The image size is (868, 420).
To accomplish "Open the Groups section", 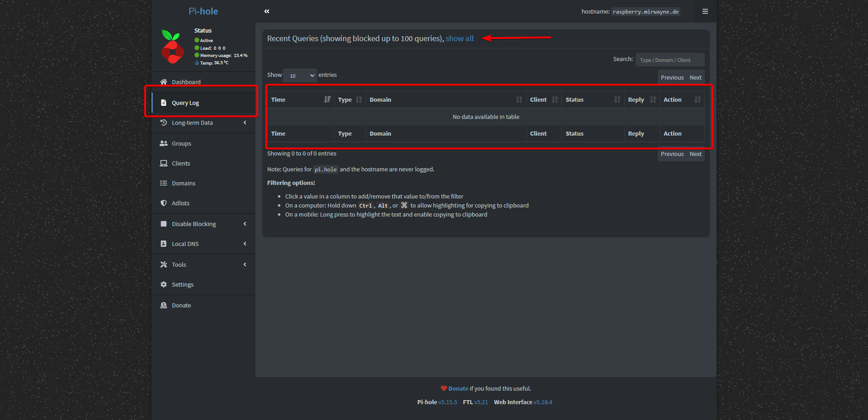I will coord(181,143).
